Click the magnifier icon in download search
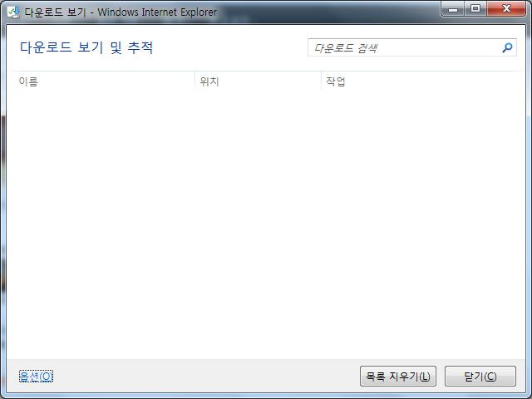Viewport: 532px width, 399px height. pyautogui.click(x=507, y=47)
